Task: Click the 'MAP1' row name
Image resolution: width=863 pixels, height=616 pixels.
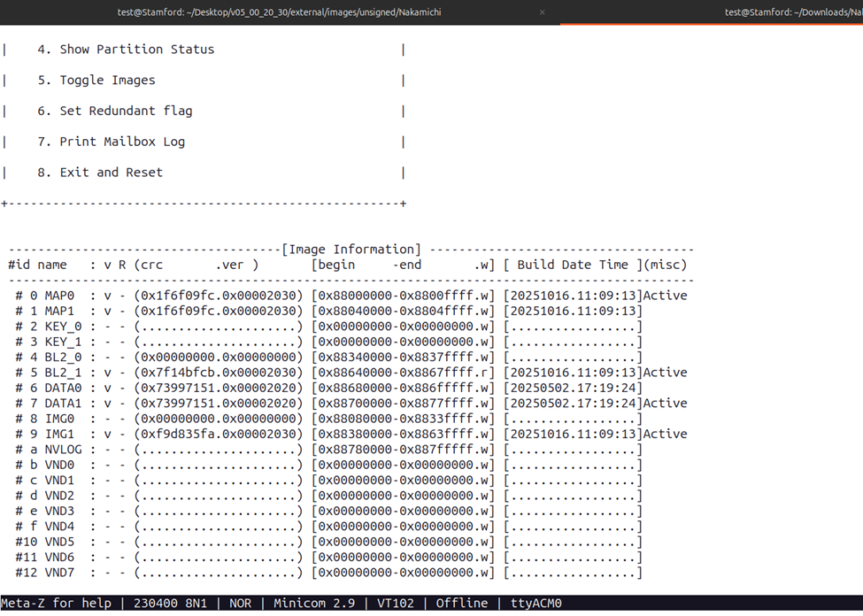Action: pyautogui.click(x=59, y=311)
